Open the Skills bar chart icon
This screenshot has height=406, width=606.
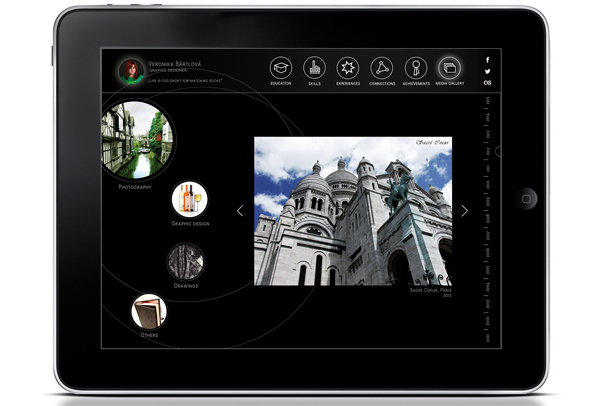pyautogui.click(x=315, y=68)
